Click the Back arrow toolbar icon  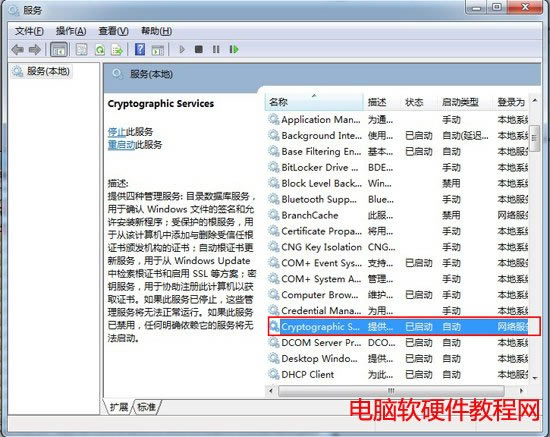(17, 49)
